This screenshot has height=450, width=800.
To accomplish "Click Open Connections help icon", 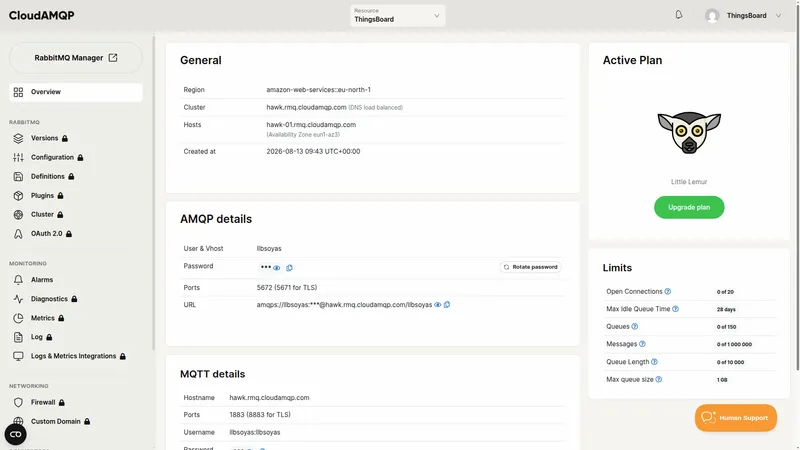I will click(668, 291).
